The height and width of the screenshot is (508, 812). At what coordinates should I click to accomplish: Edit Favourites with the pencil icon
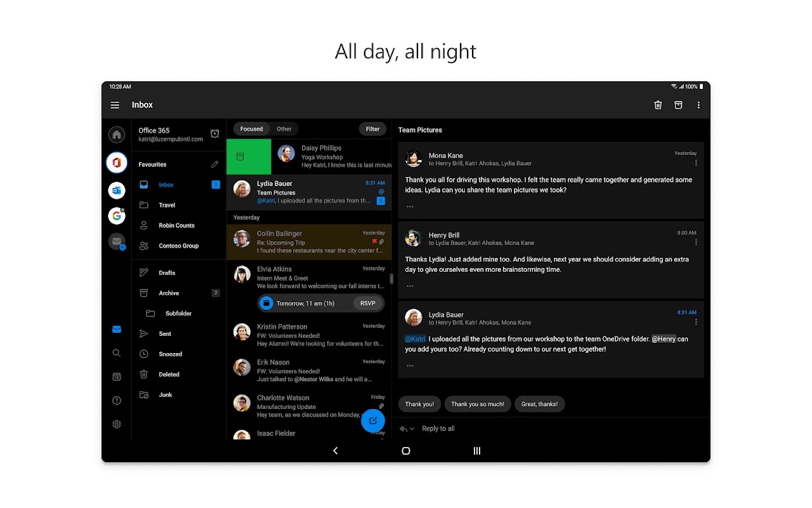click(215, 164)
